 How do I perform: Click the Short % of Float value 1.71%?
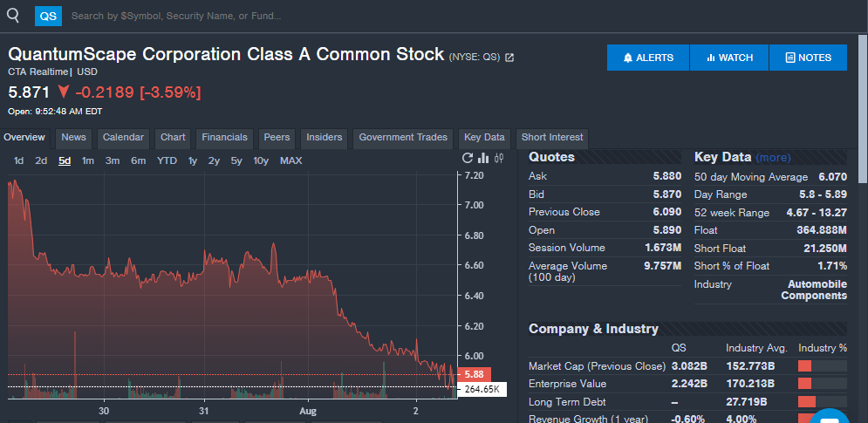pos(832,266)
